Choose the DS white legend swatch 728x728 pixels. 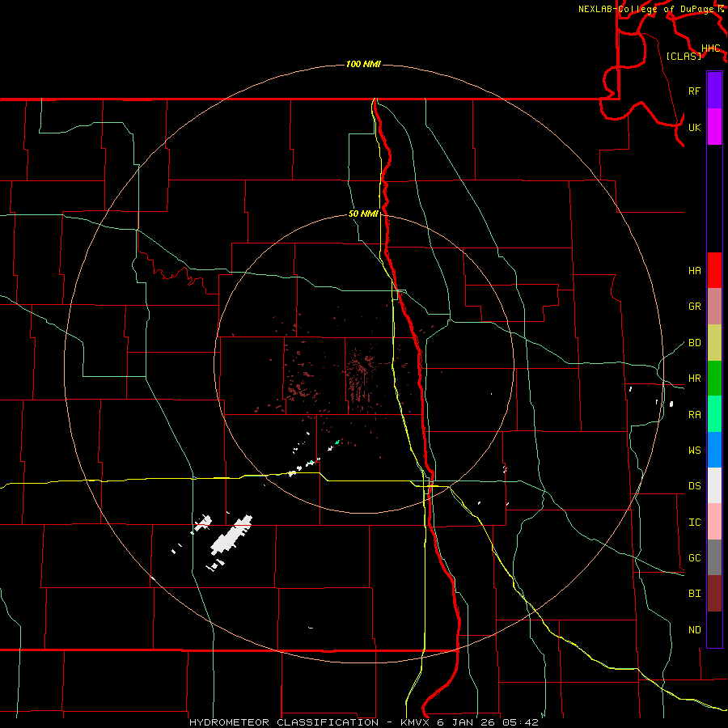[x=714, y=485]
